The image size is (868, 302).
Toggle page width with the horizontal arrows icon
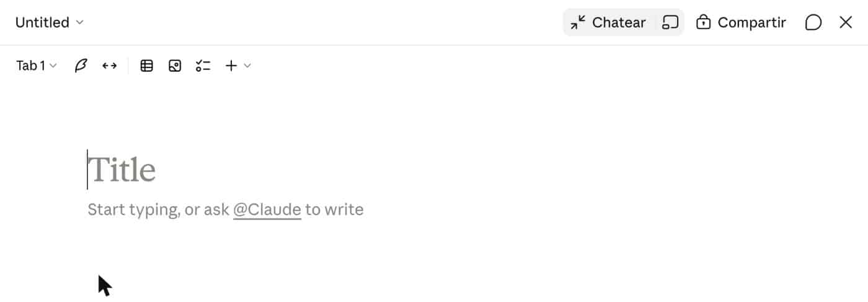pyautogui.click(x=110, y=66)
